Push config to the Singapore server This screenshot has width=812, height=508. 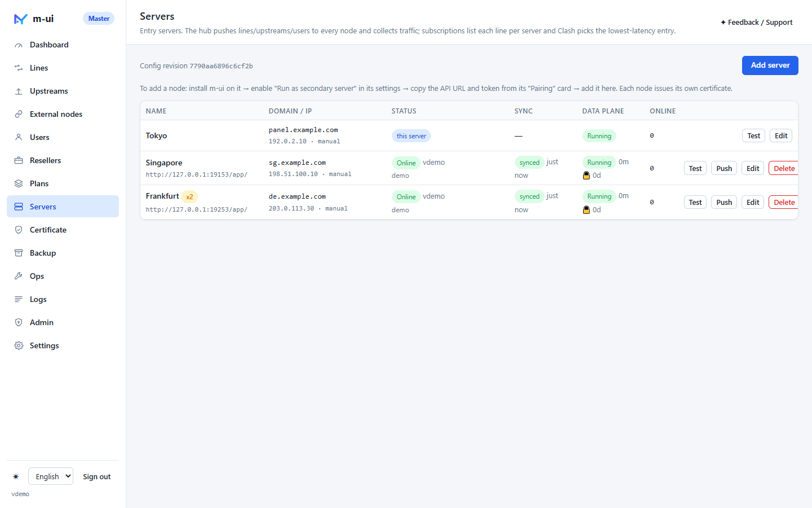[724, 169]
